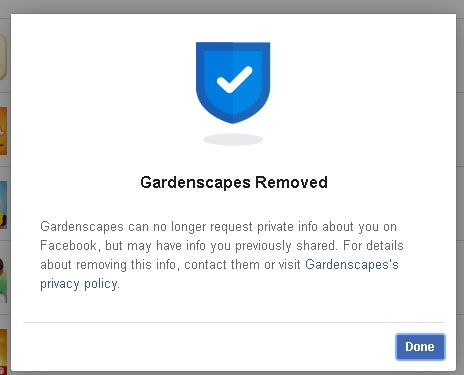Click the dimmed background above the dialog
464x375 pixels.
(232, 7)
